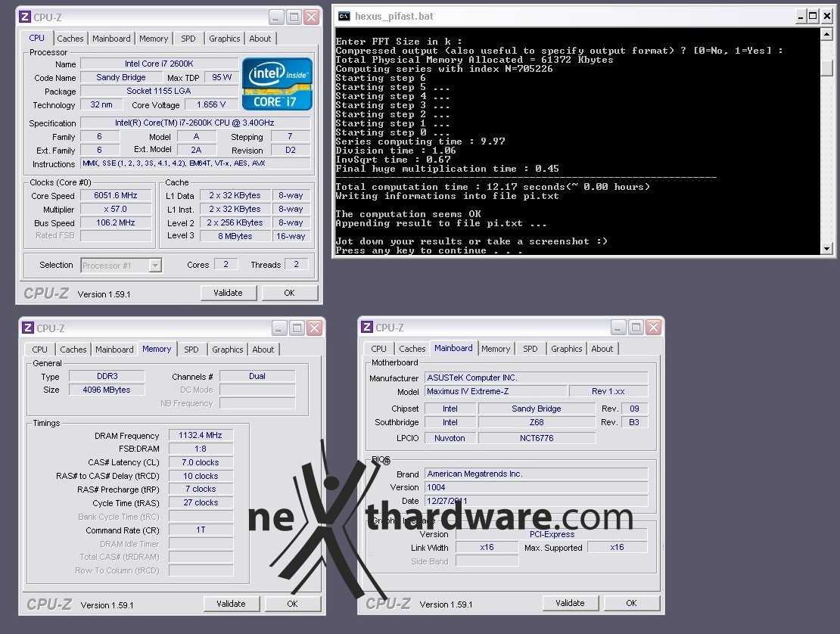Click the LPCIO value 'NCT6776'

[537, 438]
